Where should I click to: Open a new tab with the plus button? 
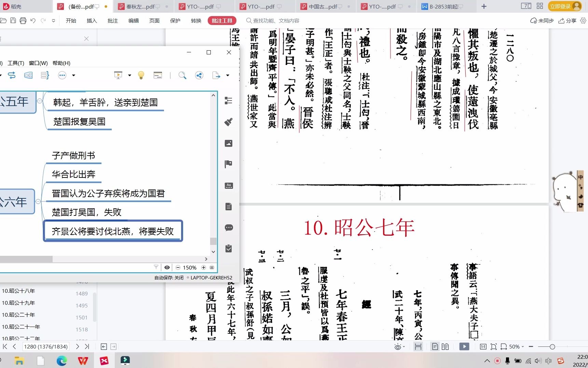pos(484,6)
